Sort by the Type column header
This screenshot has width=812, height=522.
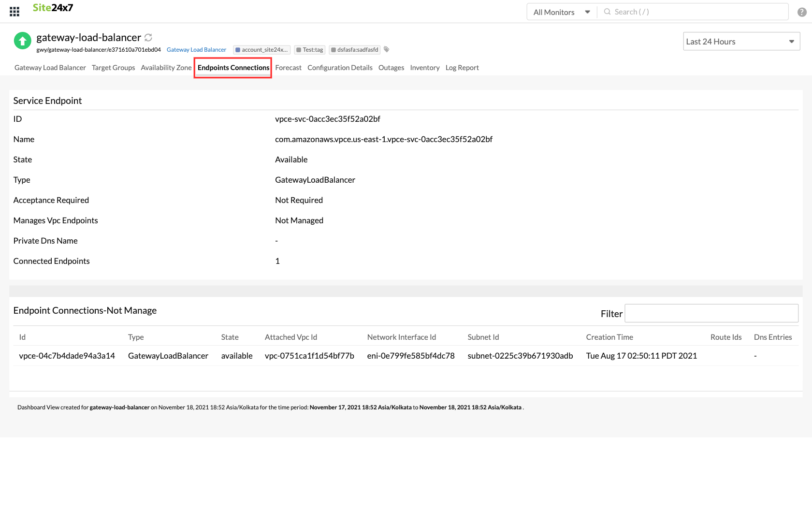coord(136,337)
